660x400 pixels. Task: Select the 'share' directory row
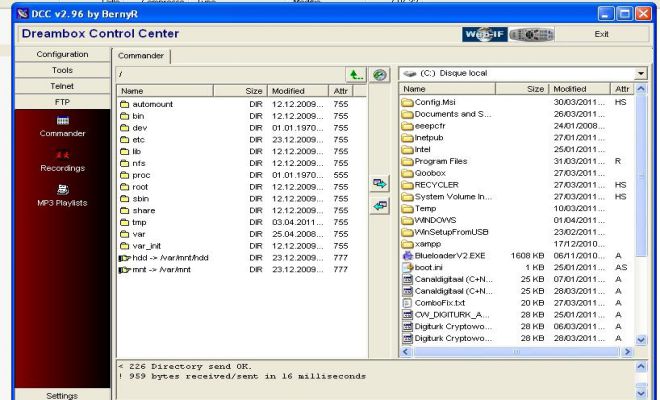pyautogui.click(x=242, y=210)
